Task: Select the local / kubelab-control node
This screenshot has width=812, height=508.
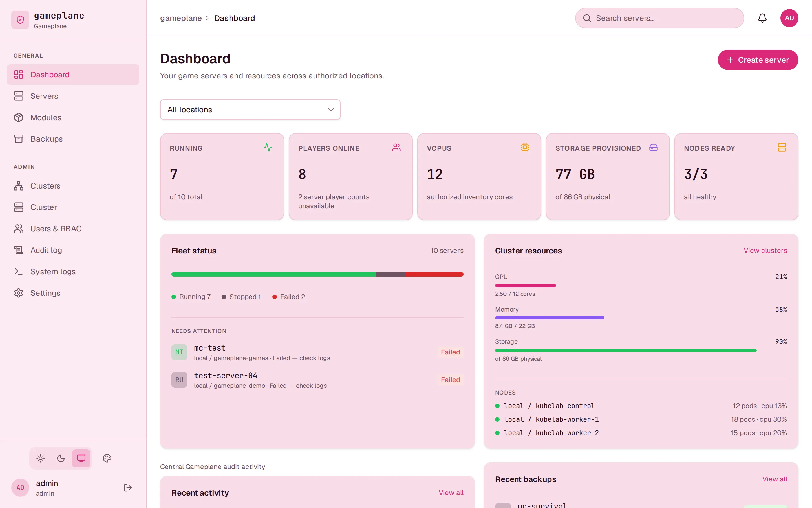Action: coord(641,406)
